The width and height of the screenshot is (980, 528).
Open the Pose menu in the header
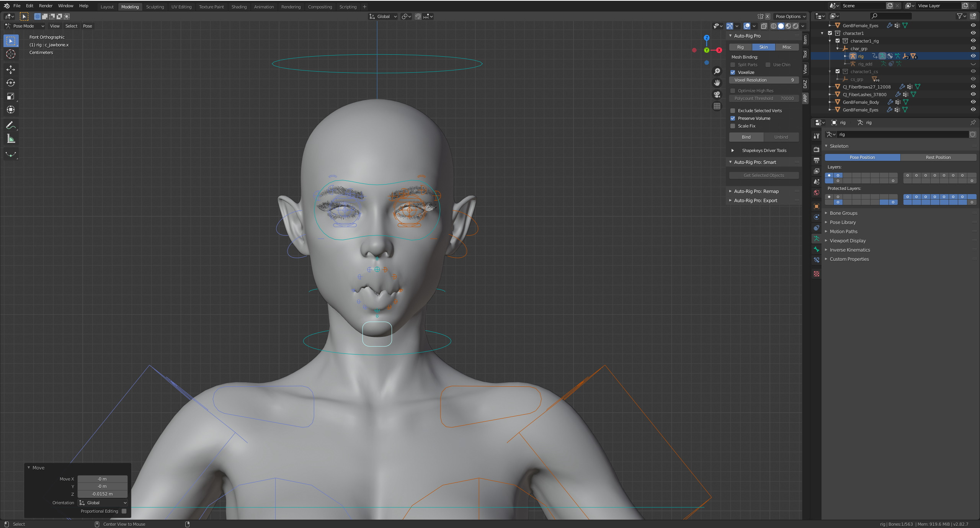(x=88, y=26)
